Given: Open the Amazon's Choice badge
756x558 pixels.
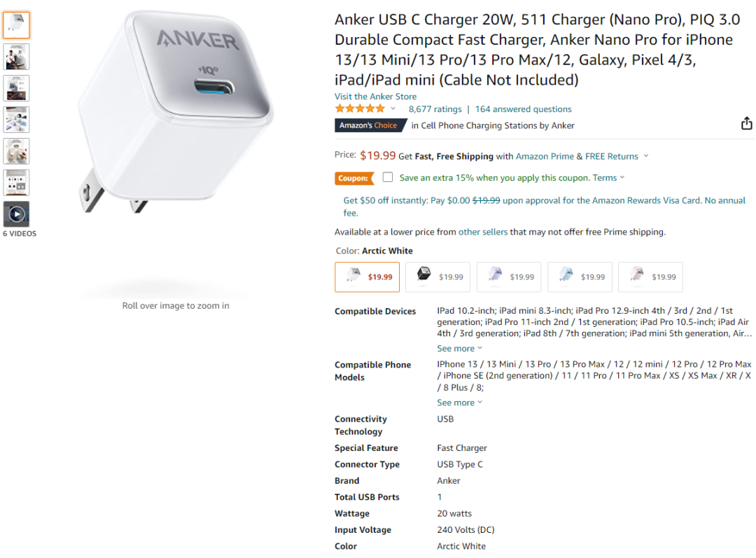Looking at the screenshot, I should coord(369,125).
